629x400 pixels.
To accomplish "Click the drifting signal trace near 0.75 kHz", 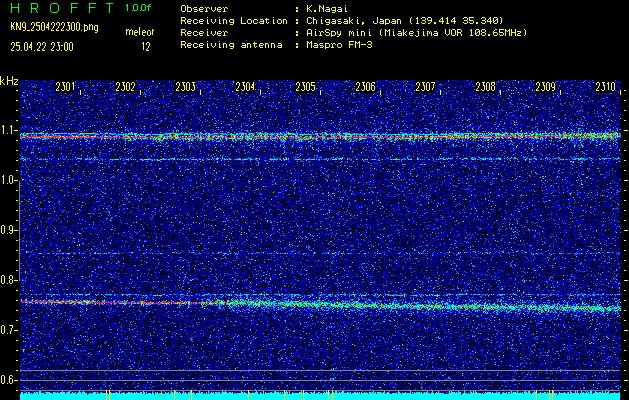I will pos(320,305).
